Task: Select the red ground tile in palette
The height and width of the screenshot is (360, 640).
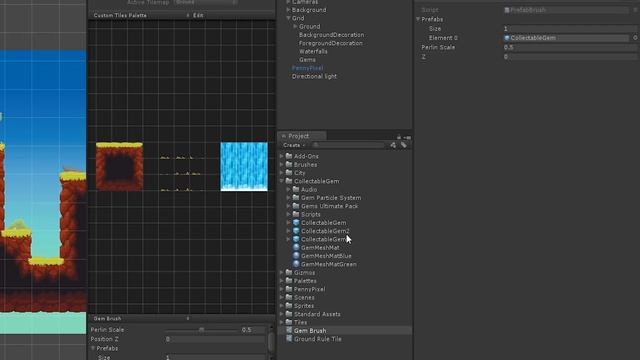Action: pos(120,167)
